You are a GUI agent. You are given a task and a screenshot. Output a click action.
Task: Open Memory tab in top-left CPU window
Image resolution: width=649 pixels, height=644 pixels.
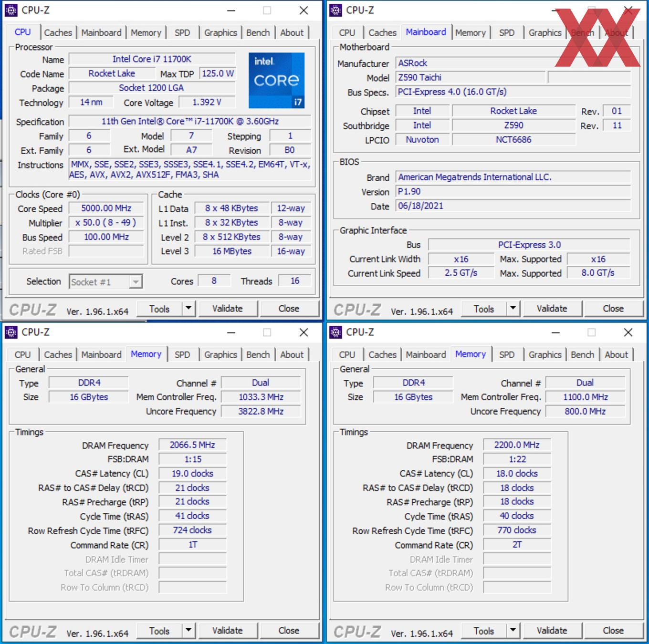[x=146, y=32]
